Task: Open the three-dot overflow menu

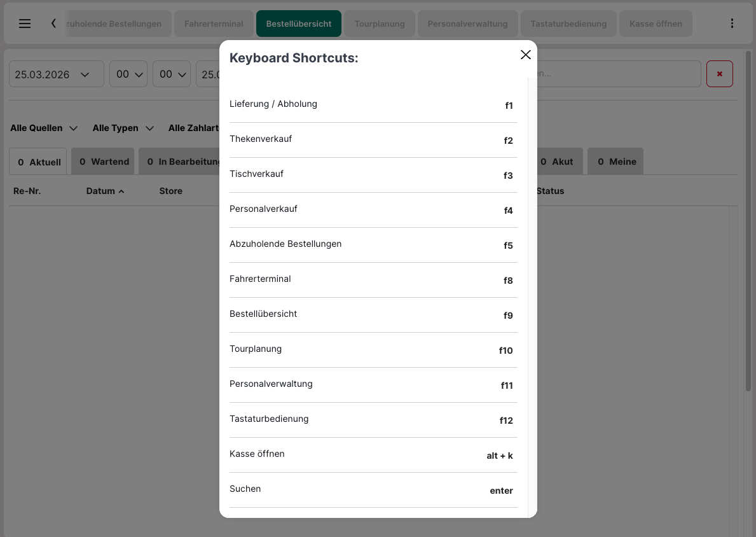Action: [732, 24]
